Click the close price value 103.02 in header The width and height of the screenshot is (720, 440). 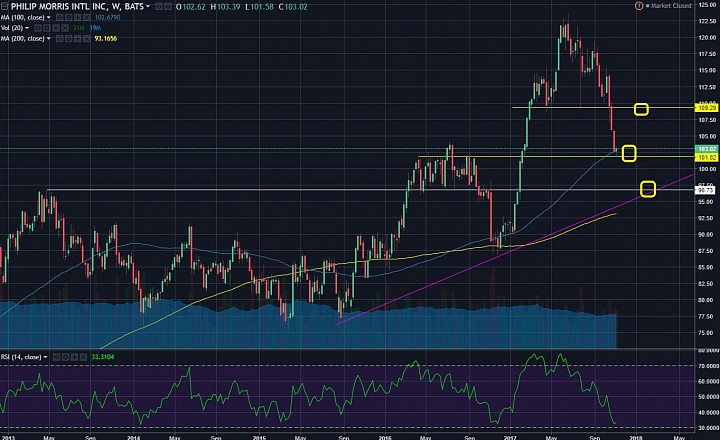[296, 7]
